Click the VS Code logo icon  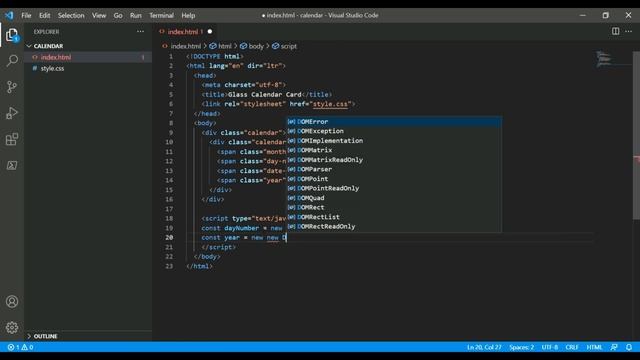pos(9,16)
